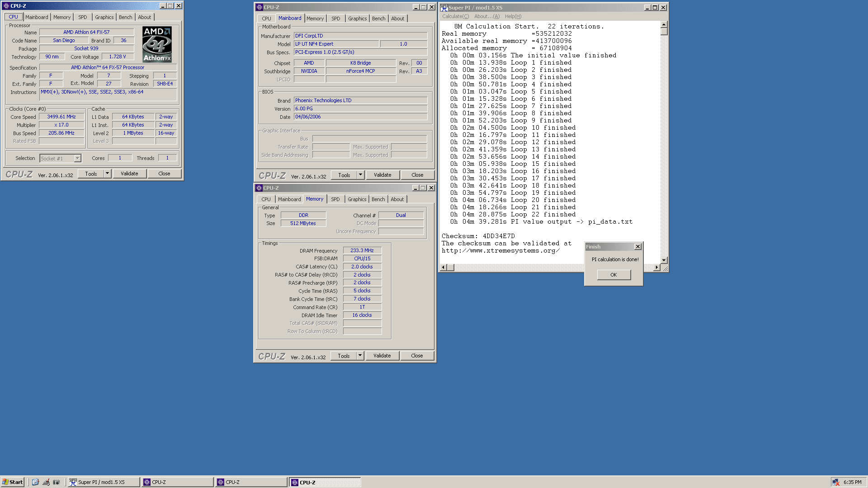The height and width of the screenshot is (488, 868).
Task: Open Tools dropdown arrow in CPU tab window
Action: [107, 174]
